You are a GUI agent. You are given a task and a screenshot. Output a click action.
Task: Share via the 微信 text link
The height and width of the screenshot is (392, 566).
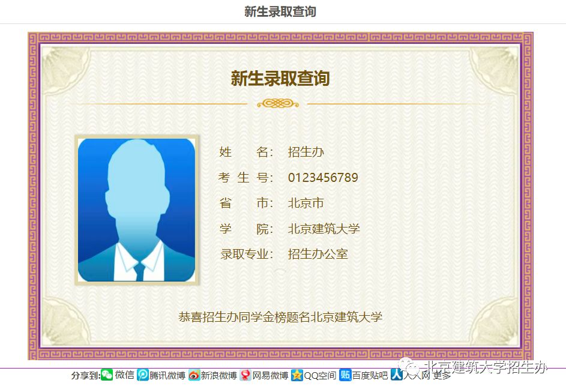(x=125, y=375)
